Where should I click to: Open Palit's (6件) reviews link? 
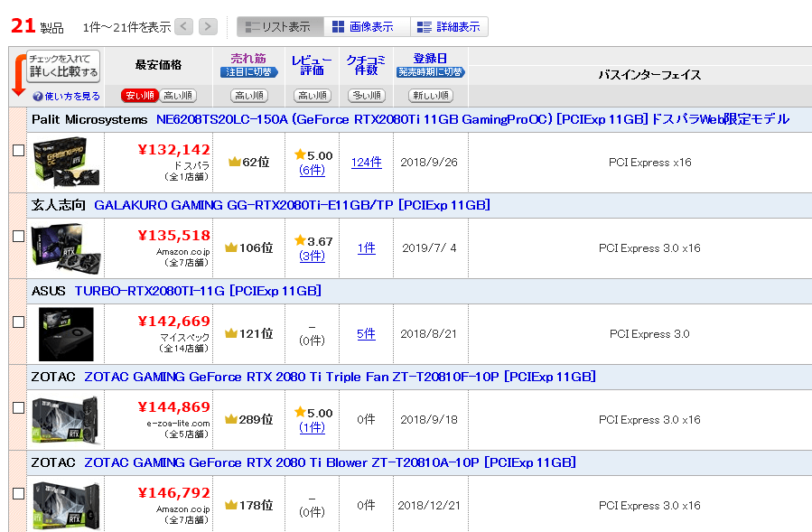pyautogui.click(x=313, y=170)
